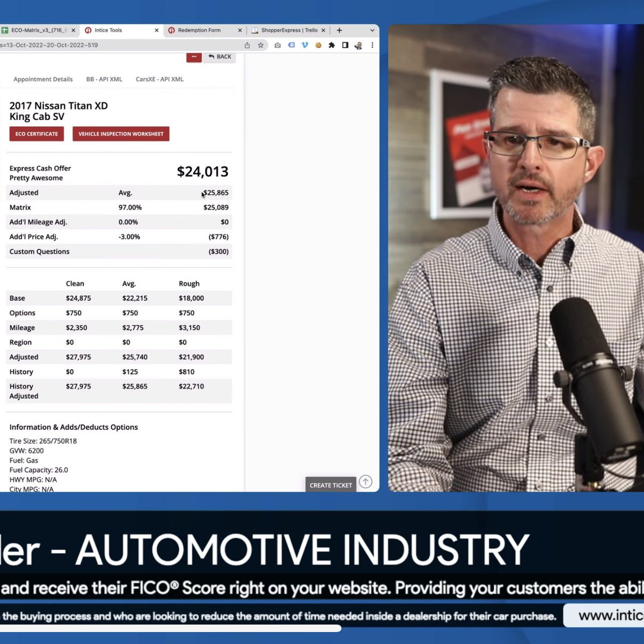Click the History Adjusted $22,710 cell
The image size is (644, 644).
[191, 386]
